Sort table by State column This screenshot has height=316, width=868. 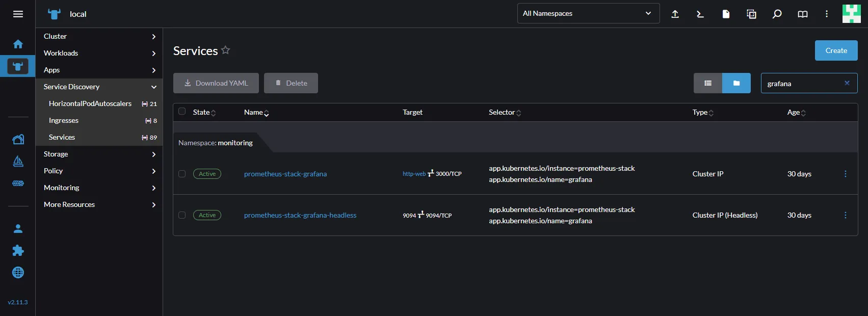pos(204,112)
